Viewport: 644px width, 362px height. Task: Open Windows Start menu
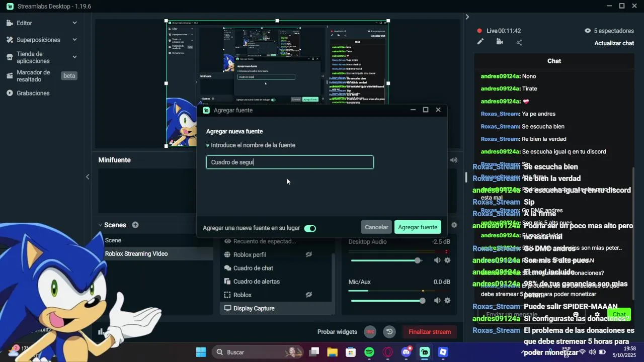(x=201, y=352)
